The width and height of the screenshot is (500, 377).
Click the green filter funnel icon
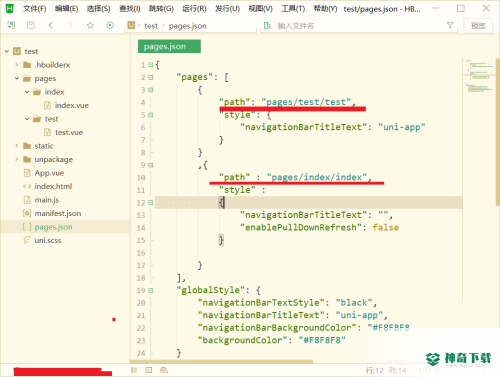click(450, 25)
